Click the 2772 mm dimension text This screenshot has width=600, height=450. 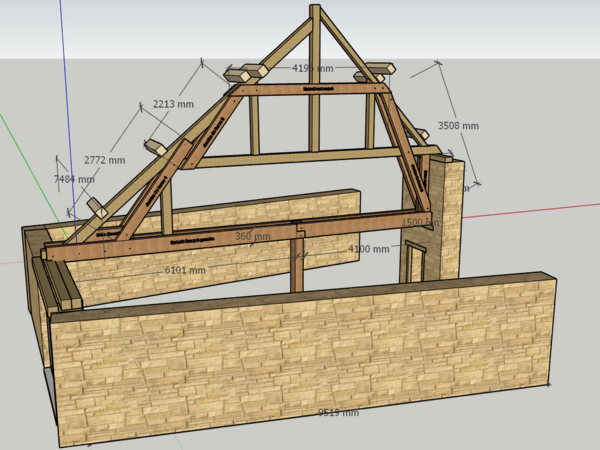click(104, 160)
